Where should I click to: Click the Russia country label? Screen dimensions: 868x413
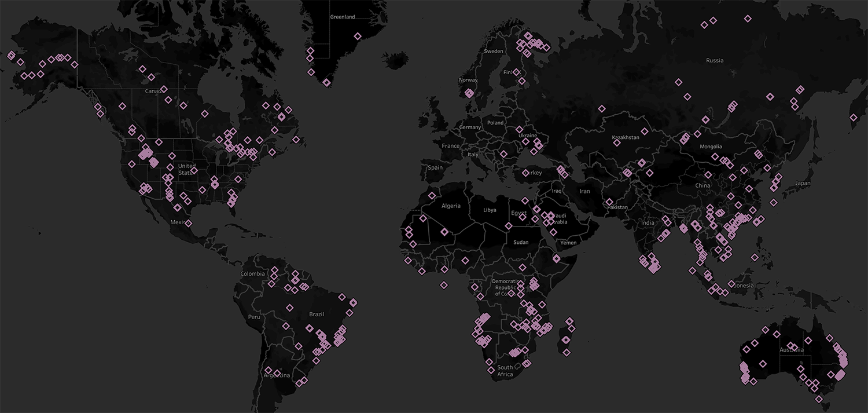click(x=715, y=60)
